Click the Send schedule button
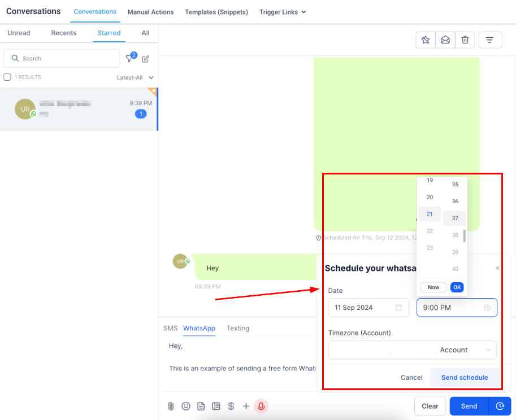516x420 pixels. tap(464, 378)
